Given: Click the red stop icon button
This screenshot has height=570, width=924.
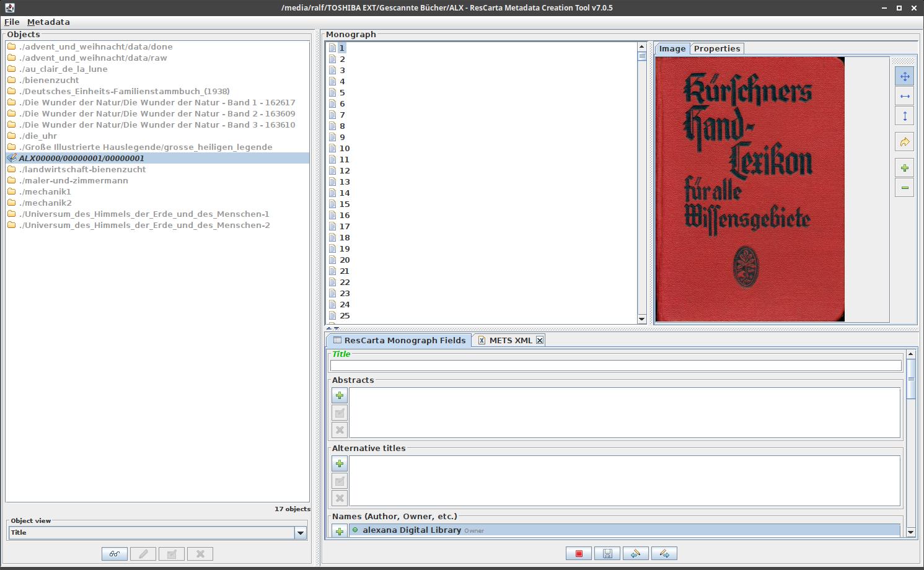Looking at the screenshot, I should point(579,553).
